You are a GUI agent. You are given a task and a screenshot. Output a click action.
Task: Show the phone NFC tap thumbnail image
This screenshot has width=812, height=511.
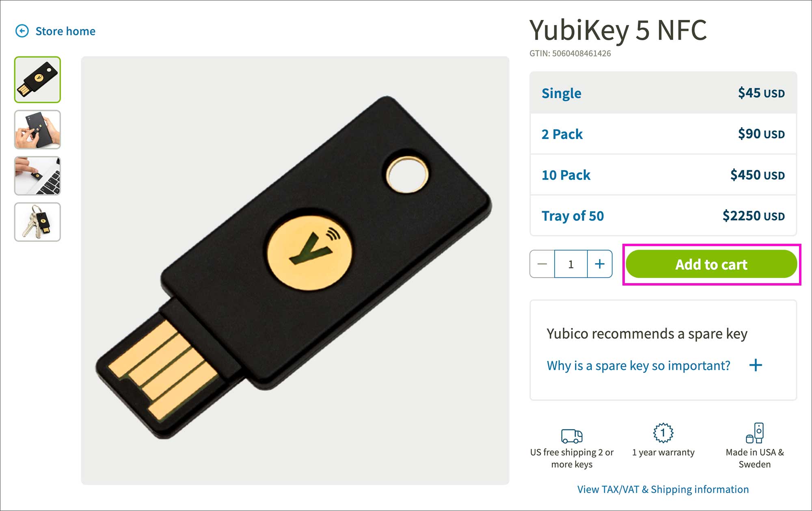coord(37,130)
